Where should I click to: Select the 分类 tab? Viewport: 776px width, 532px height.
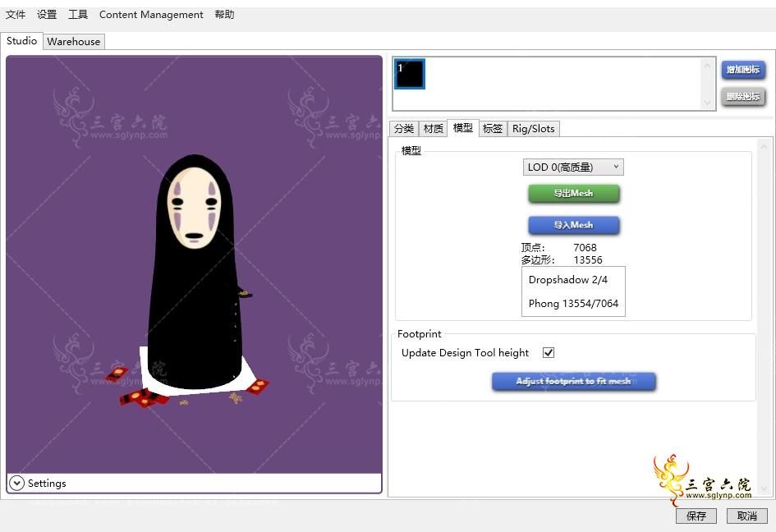pyautogui.click(x=404, y=129)
